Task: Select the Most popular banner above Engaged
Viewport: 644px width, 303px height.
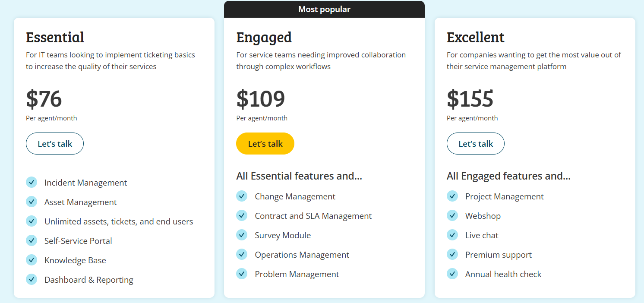Action: 324,9
